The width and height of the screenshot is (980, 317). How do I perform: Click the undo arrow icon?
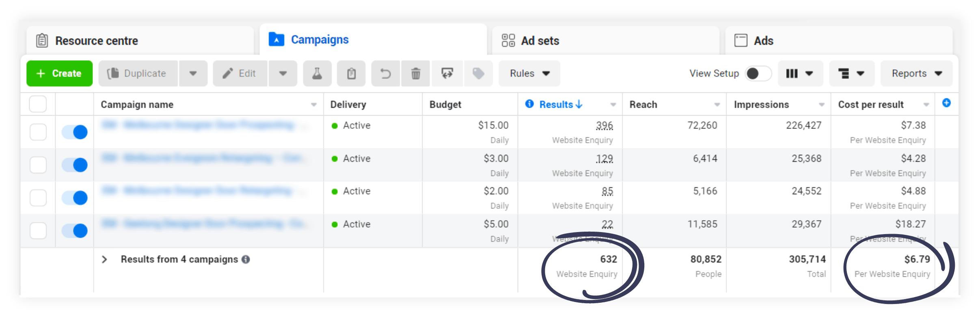[385, 74]
